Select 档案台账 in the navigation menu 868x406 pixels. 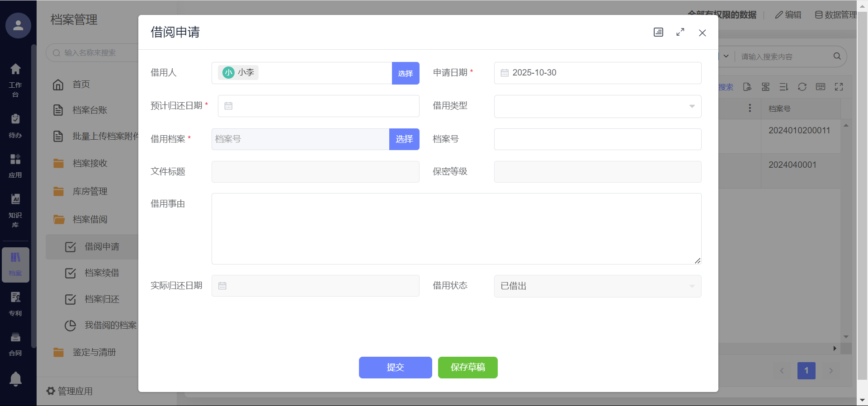click(x=90, y=110)
